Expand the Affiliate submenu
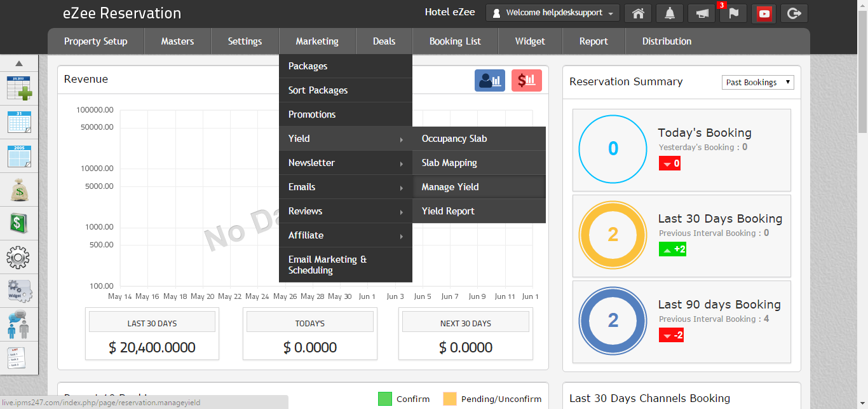Viewport: 868px width, 409px height. point(346,235)
